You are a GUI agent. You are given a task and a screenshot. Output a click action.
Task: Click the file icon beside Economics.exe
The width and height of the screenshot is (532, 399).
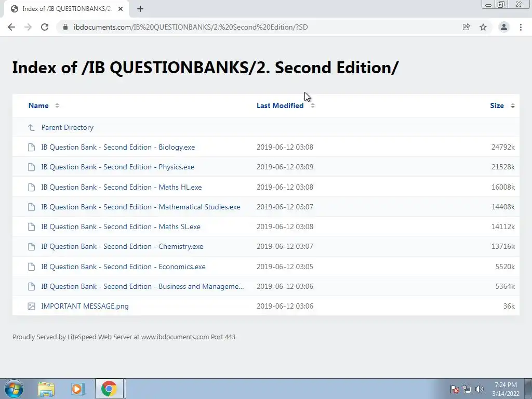pyautogui.click(x=31, y=267)
